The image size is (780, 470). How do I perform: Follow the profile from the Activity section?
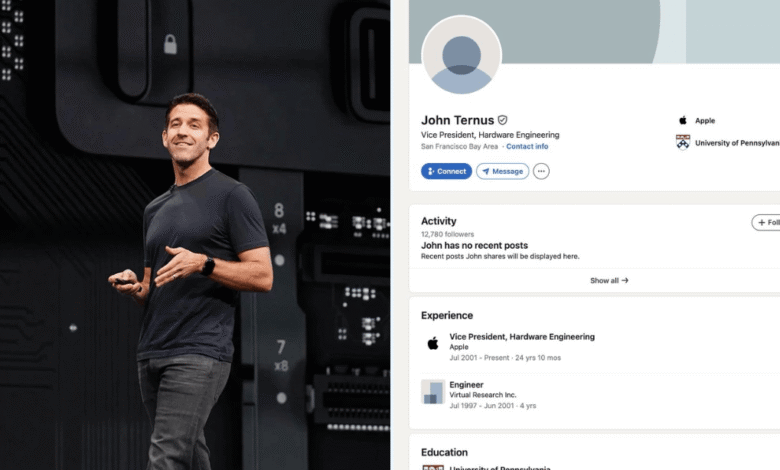tap(767, 222)
